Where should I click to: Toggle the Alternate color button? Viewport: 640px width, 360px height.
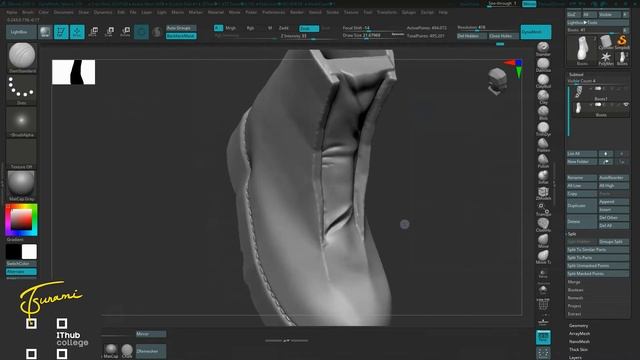point(21,272)
